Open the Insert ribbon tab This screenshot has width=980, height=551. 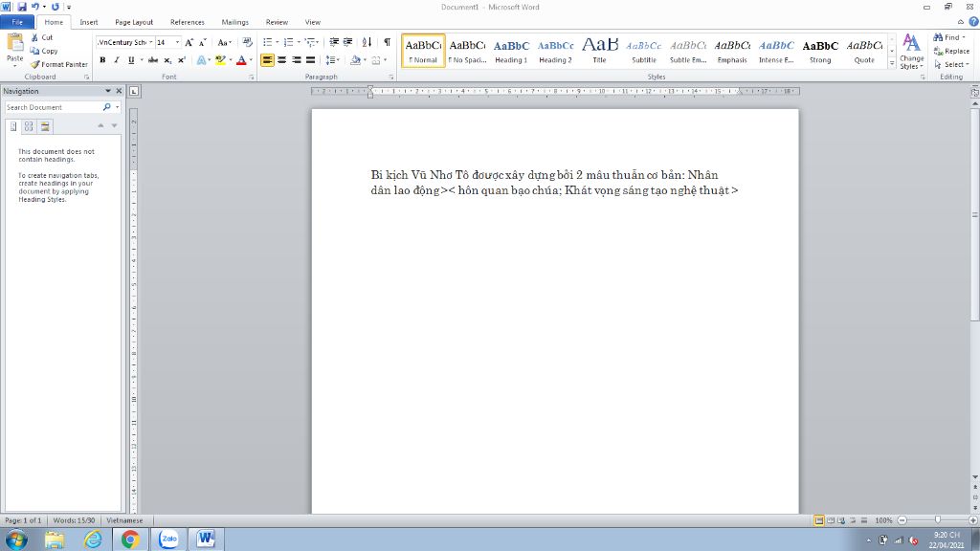pyautogui.click(x=89, y=22)
